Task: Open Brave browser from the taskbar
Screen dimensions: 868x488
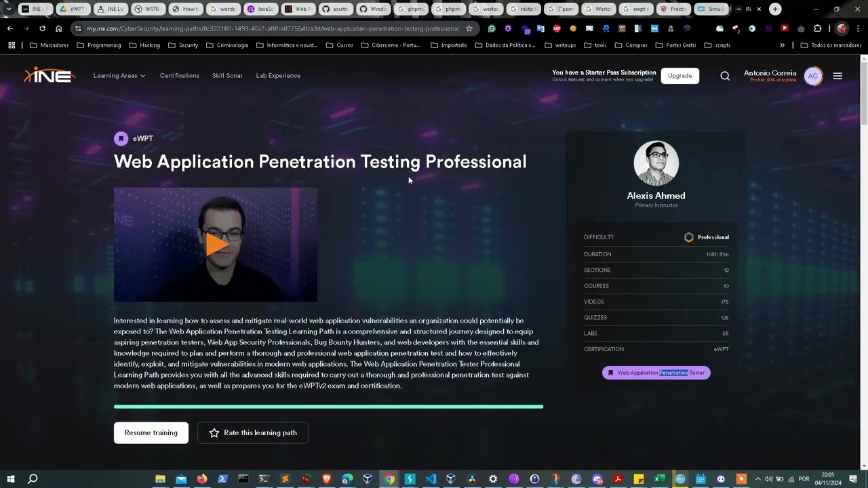Action: (x=326, y=479)
